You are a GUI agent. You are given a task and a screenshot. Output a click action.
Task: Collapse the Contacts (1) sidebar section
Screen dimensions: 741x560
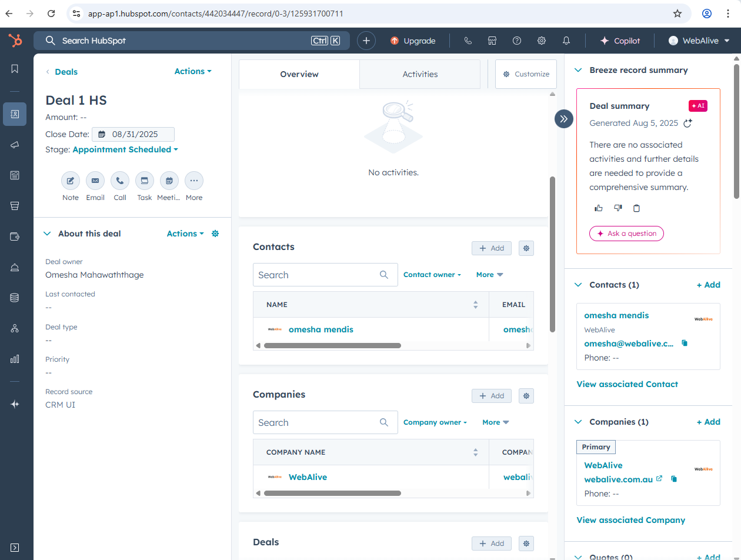578,285
